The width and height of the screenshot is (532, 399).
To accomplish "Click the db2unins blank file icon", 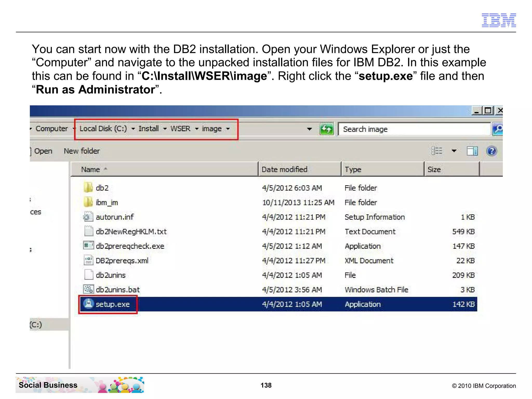I will click(89, 275).
